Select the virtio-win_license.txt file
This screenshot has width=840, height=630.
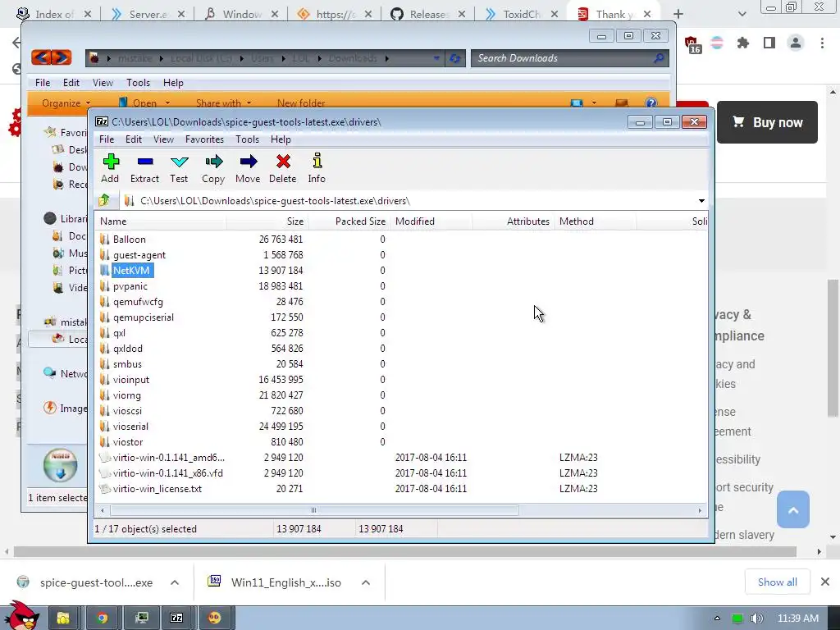[x=157, y=489]
